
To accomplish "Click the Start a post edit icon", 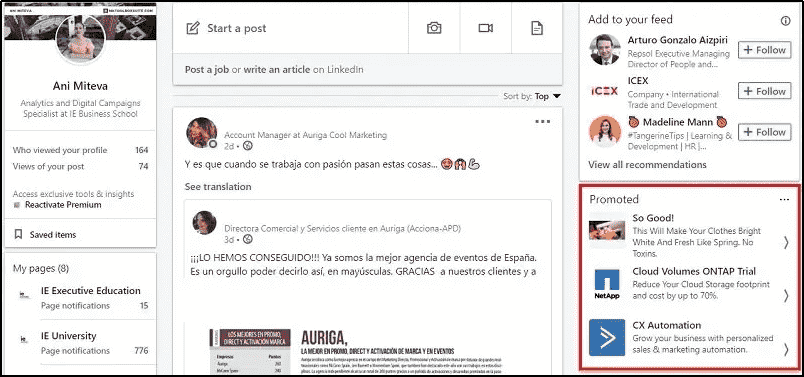I will tap(193, 28).
